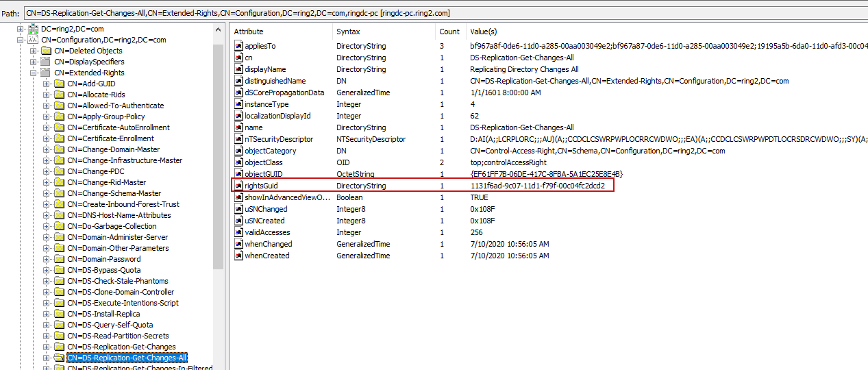Screen dimensions: 868x370
Task: Click the rightsGuid attribute icon
Action: point(238,186)
